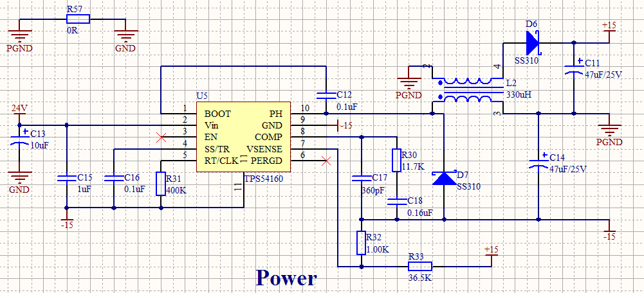Select capacitor C16 symbol

pos(114,179)
